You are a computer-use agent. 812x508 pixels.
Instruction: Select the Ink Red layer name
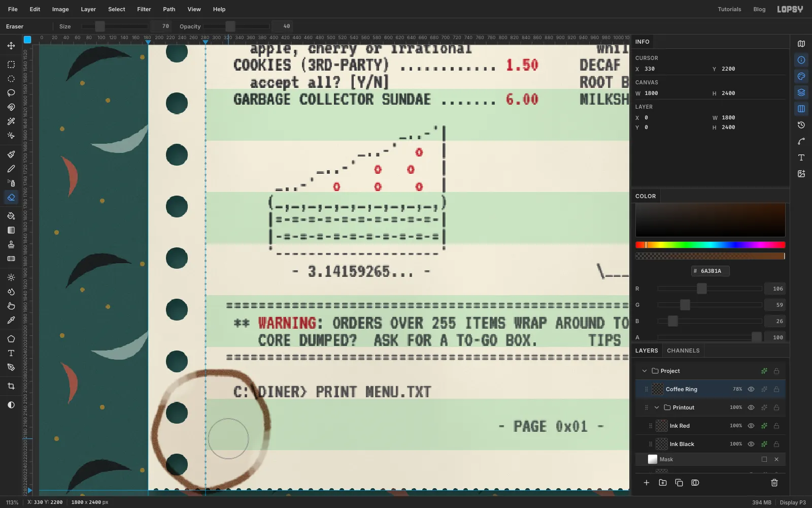(680, 426)
